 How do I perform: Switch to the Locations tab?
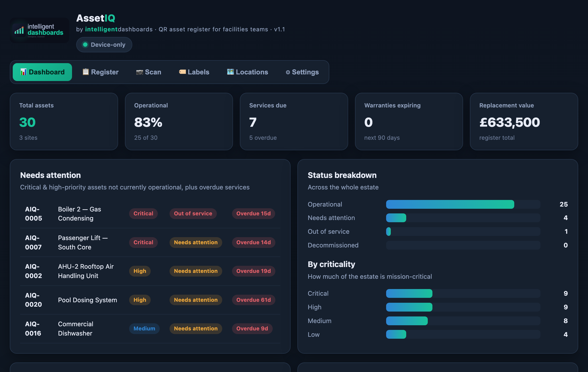247,72
